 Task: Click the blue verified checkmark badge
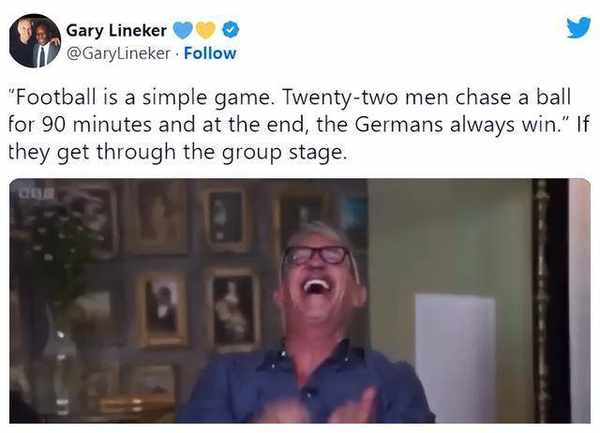click(x=231, y=30)
